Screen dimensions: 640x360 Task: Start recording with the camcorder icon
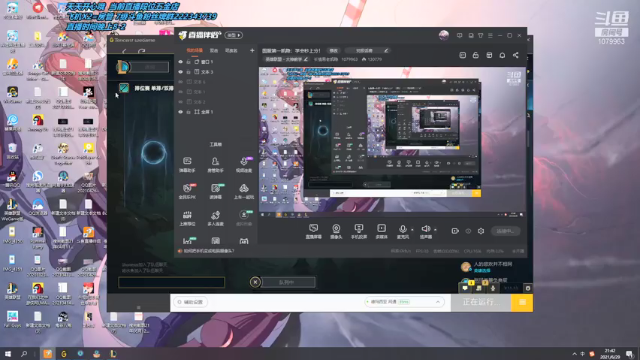[x=455, y=231]
